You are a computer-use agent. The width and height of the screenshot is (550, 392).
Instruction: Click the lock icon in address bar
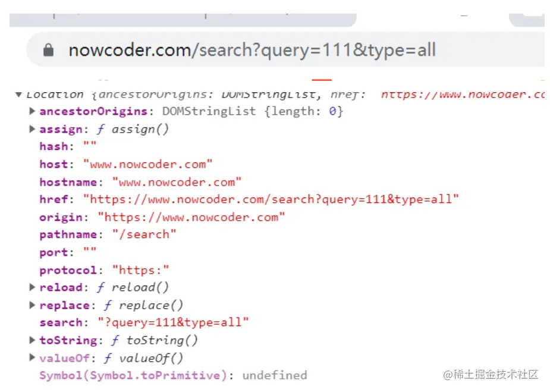pyautogui.click(x=48, y=50)
